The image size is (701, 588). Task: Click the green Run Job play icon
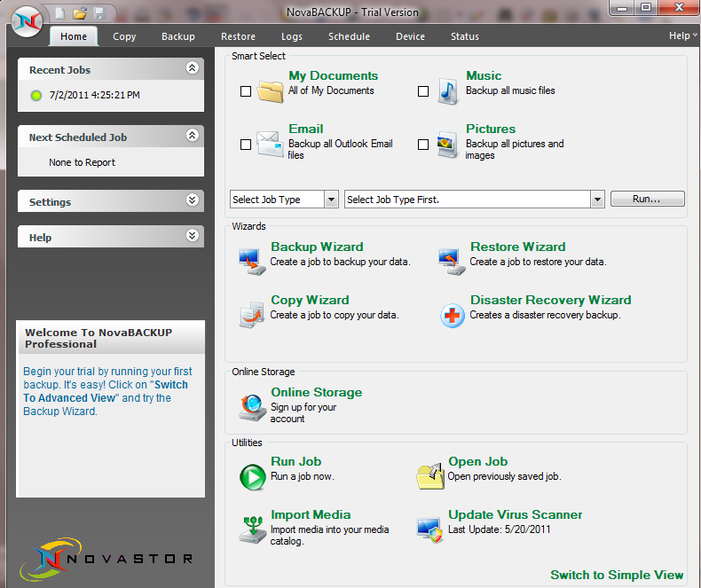[x=252, y=476]
